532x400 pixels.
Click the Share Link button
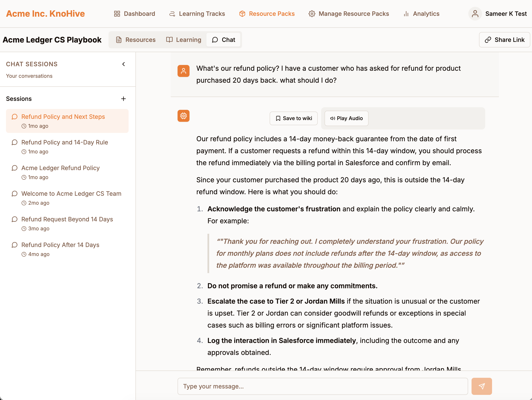click(x=504, y=40)
